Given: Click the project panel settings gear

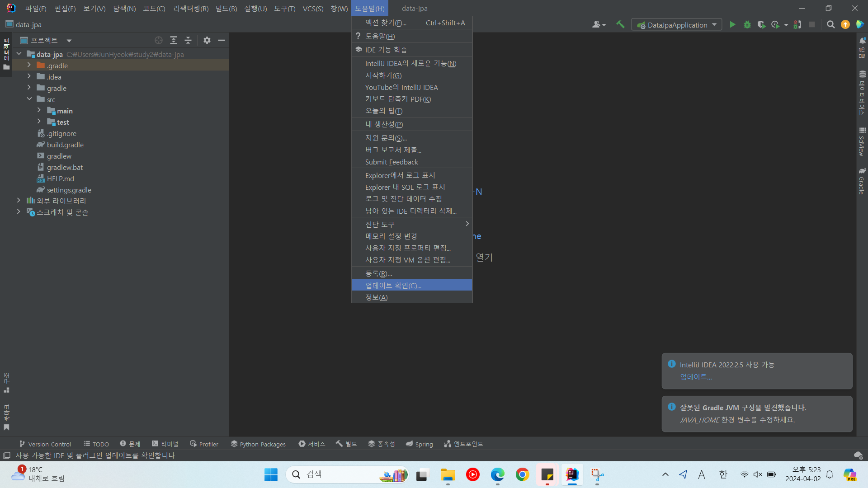Looking at the screenshot, I should (207, 40).
